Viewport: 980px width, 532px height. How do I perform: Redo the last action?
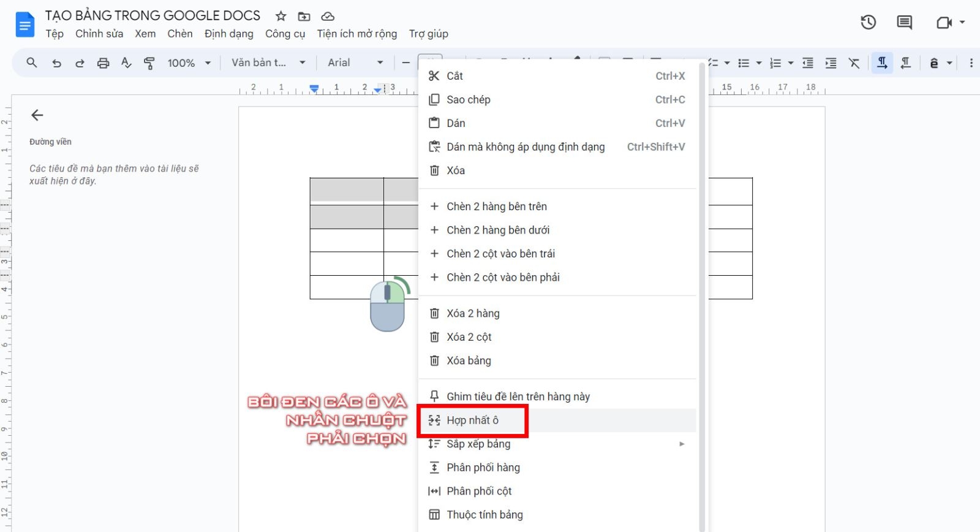pos(80,63)
